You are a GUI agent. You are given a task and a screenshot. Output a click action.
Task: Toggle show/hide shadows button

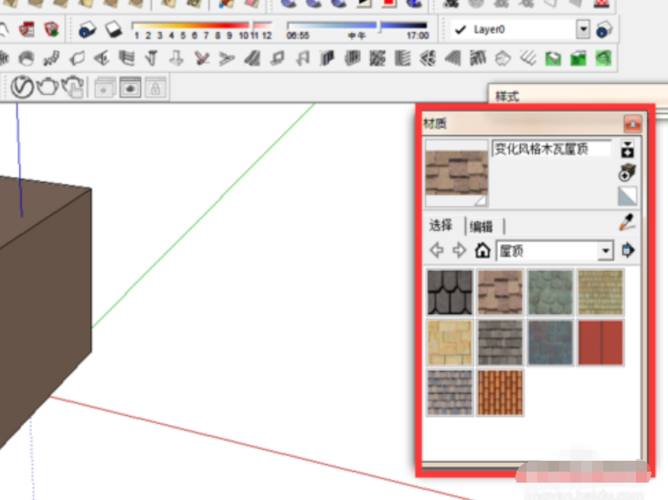[x=114, y=30]
